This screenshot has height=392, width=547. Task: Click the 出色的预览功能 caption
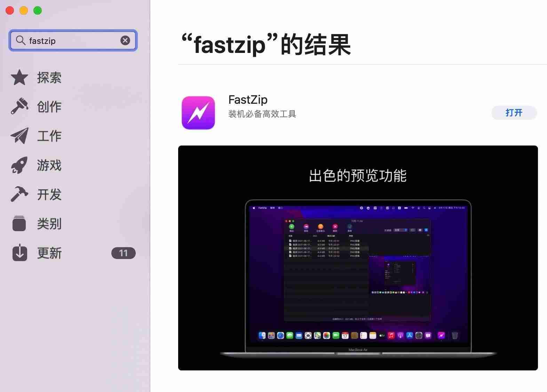[x=358, y=175]
